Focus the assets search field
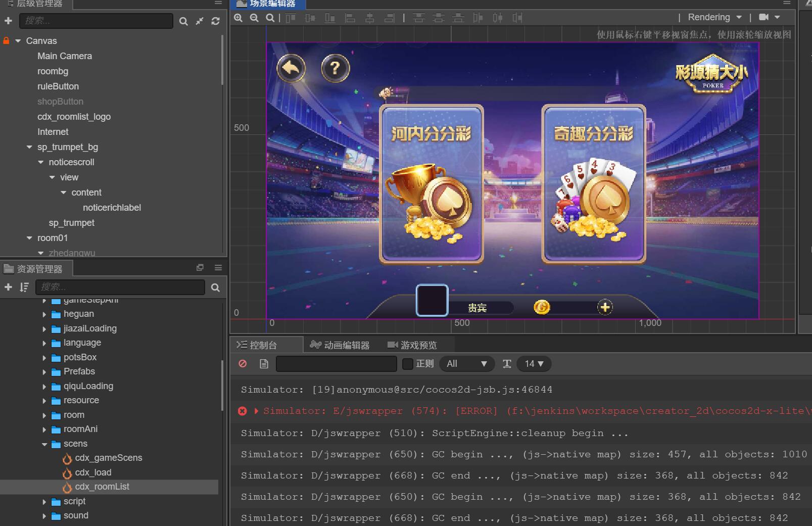The width and height of the screenshot is (812, 526). (120, 287)
